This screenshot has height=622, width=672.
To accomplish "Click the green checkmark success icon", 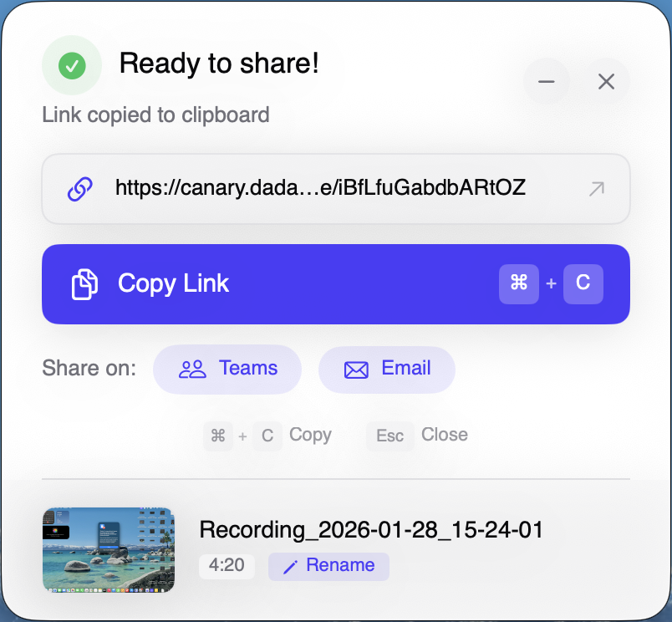I will pos(72,65).
